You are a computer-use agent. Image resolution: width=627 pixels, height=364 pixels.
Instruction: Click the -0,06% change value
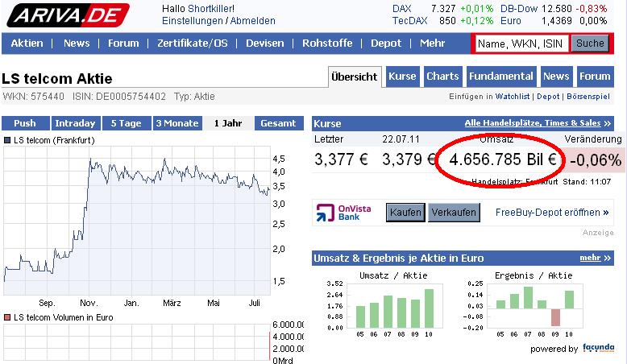point(596,160)
